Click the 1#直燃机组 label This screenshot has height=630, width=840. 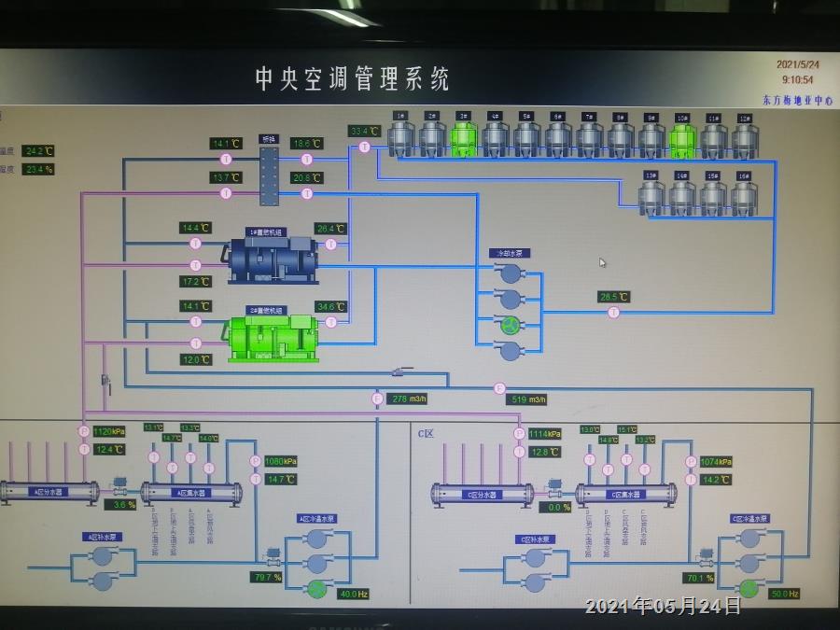[x=266, y=232]
